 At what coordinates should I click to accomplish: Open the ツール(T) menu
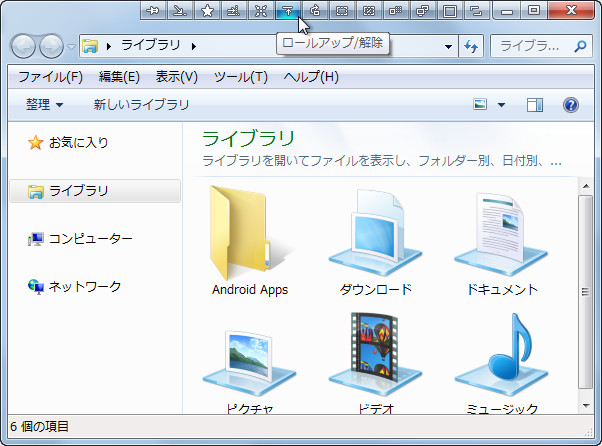coord(241,77)
